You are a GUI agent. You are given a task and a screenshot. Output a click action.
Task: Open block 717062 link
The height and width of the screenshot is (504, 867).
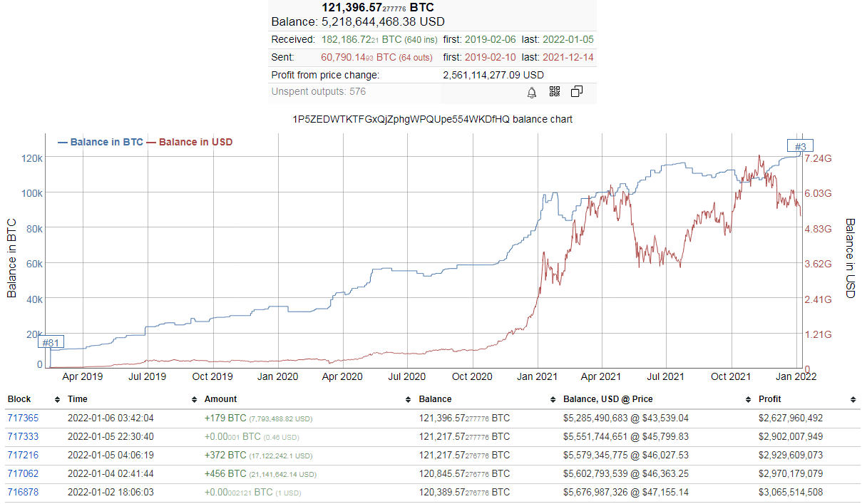[23, 473]
